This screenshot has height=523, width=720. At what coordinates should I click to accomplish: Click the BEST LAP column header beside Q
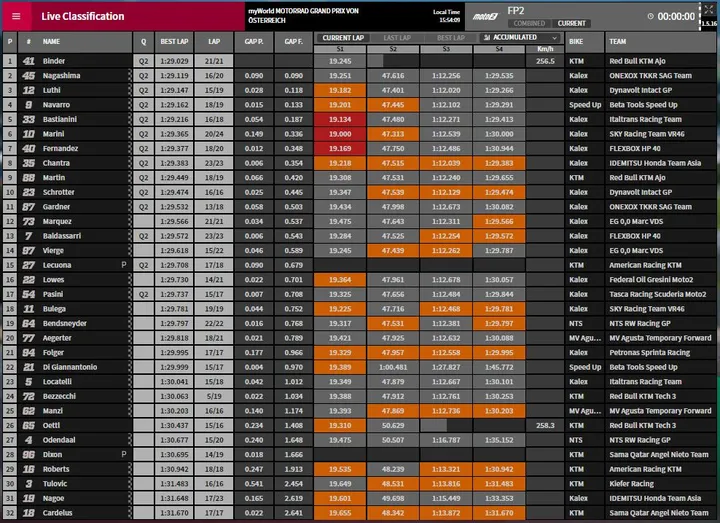click(x=174, y=42)
